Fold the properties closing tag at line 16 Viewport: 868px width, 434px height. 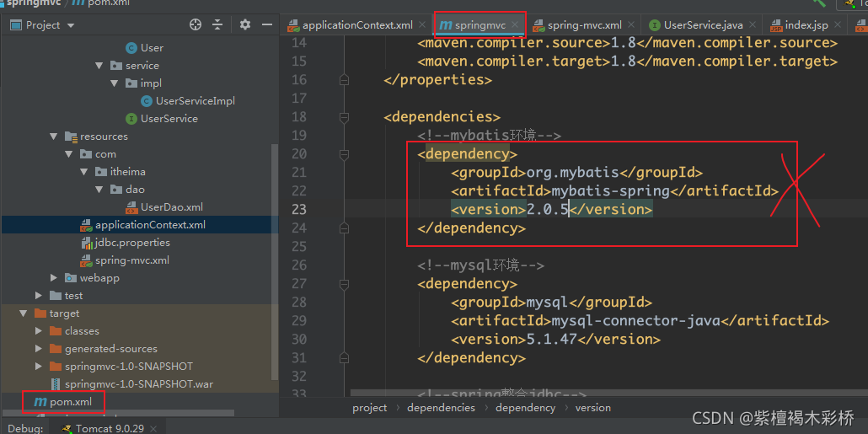tap(345, 80)
